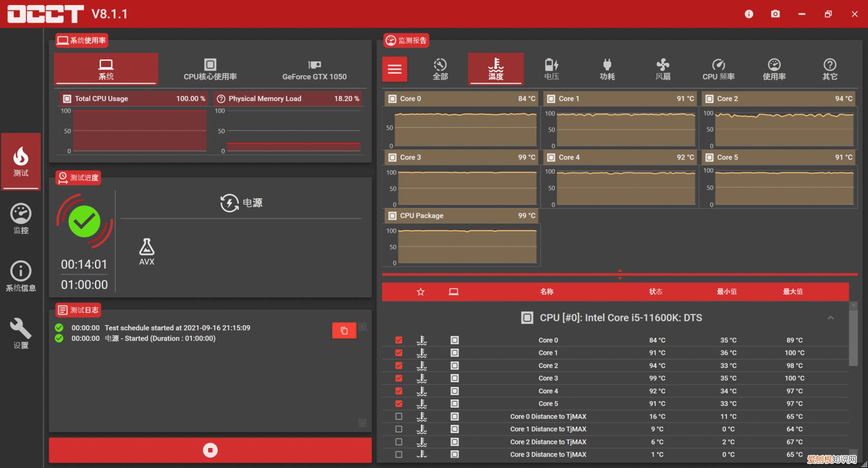
Task: Enable the Core 0 Distance to TjMAX checkbox
Action: (399, 416)
